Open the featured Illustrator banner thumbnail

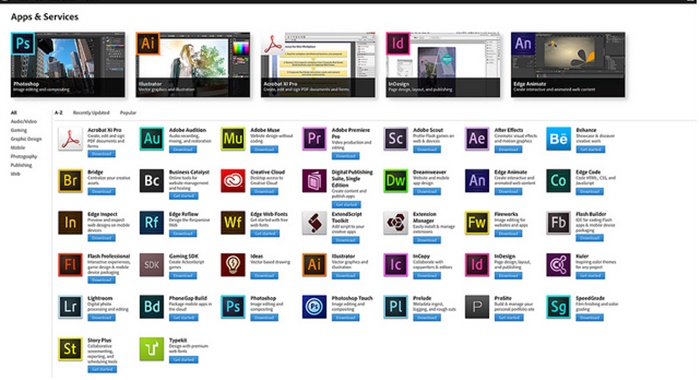point(193,65)
